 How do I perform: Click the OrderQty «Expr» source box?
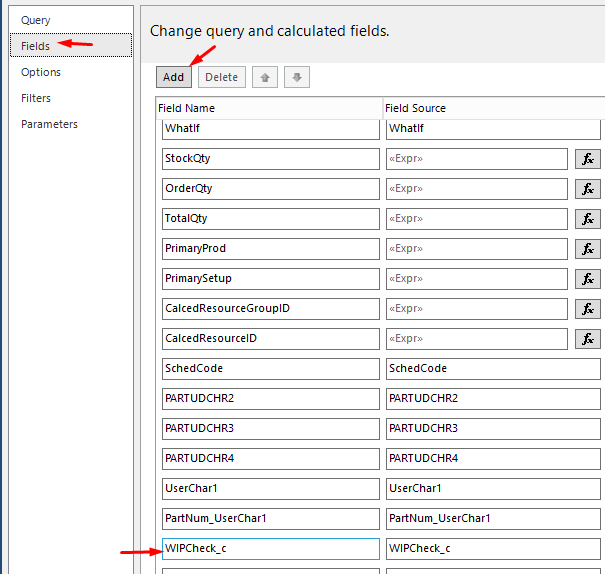(x=477, y=189)
